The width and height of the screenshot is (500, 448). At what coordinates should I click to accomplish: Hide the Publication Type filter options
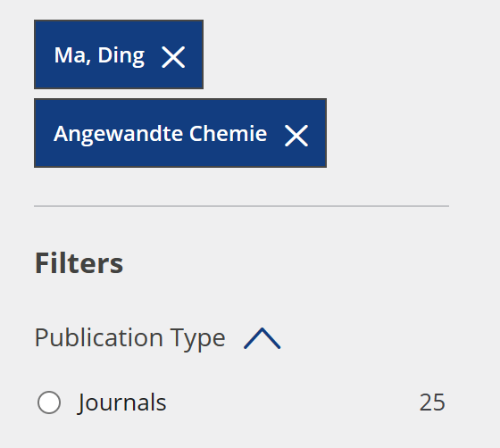[262, 338]
